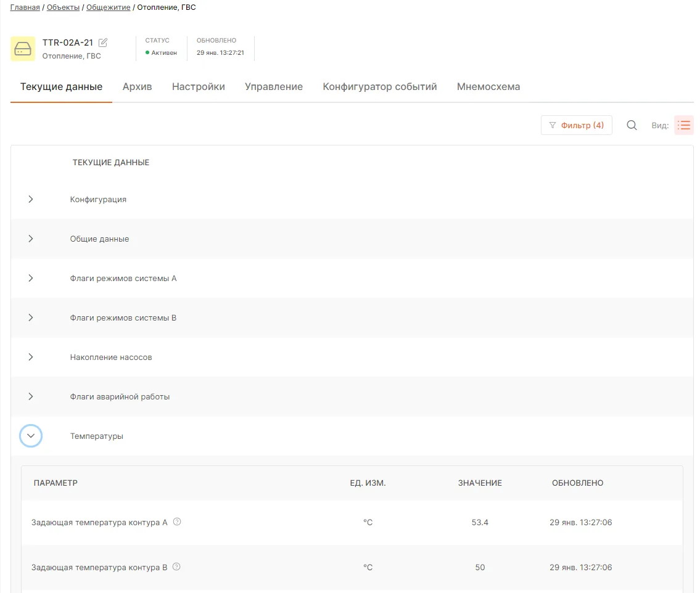
Task: Click the ПАРАМЕТР column header
Action: (x=56, y=483)
